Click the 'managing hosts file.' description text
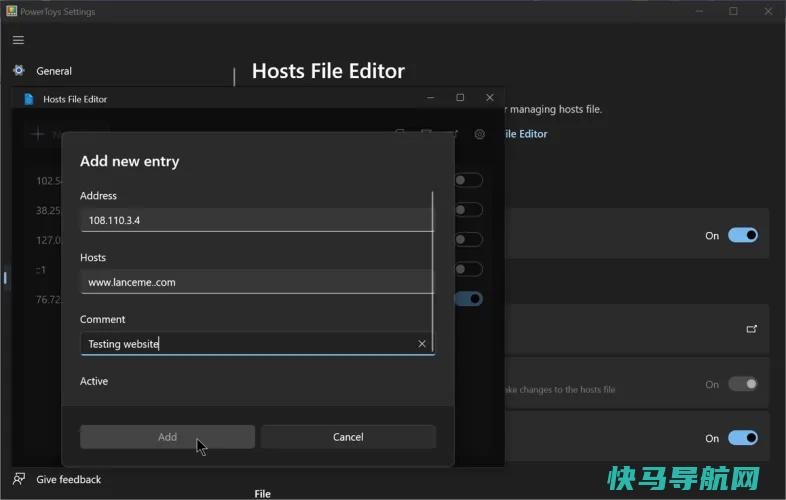 click(555, 109)
